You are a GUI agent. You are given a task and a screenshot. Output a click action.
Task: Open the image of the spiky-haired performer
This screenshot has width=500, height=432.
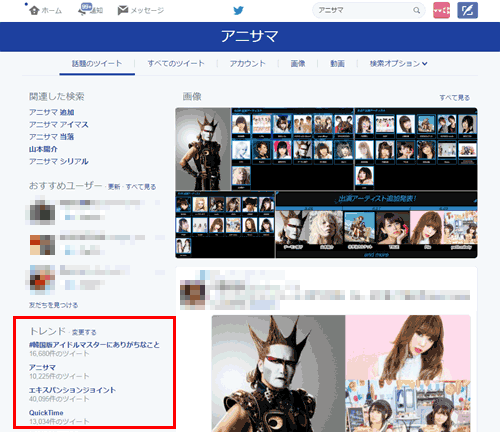203,149
